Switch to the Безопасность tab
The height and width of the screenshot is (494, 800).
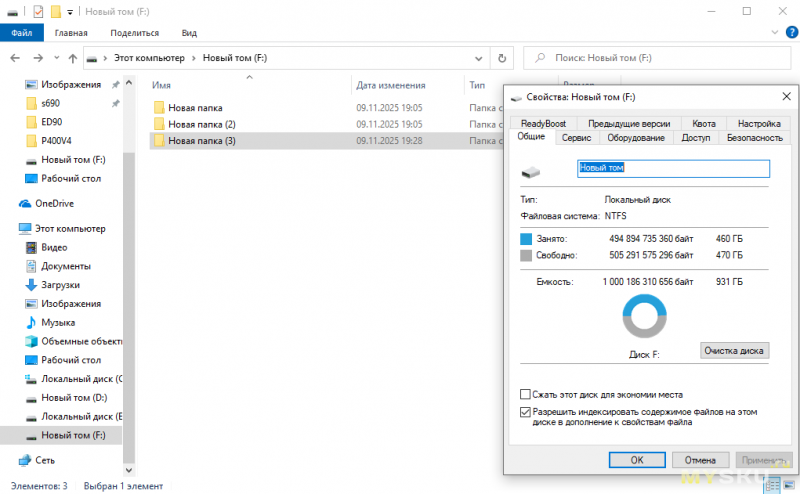[x=754, y=138]
